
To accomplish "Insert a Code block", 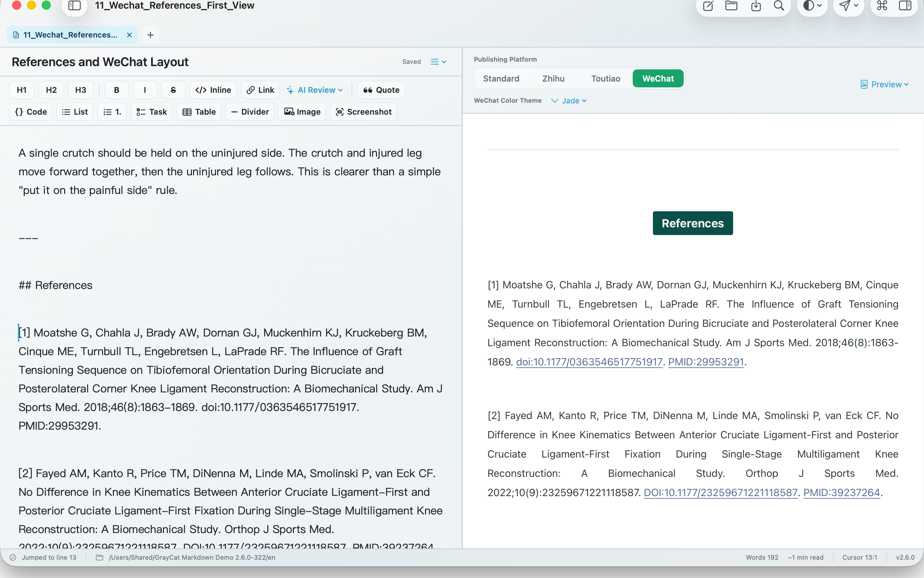I will pyautogui.click(x=30, y=112).
